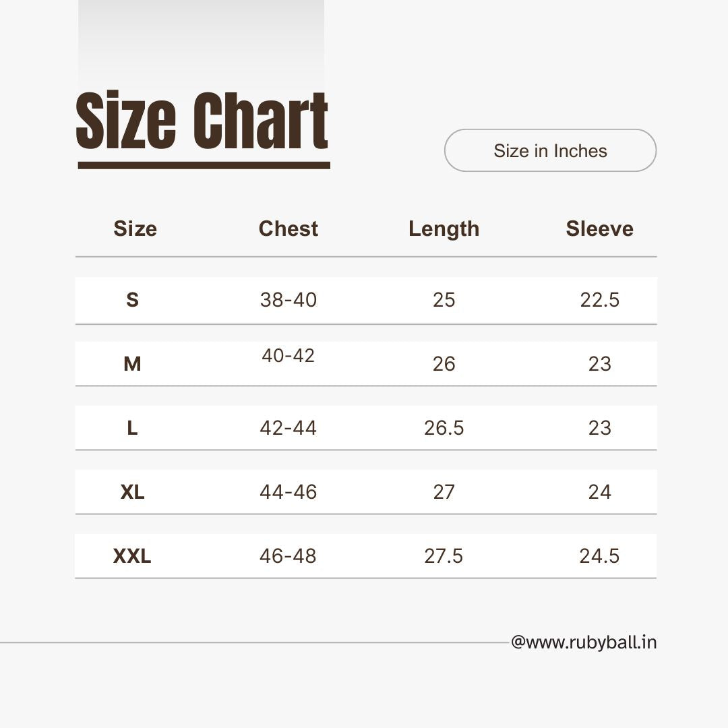Click the 38-40 chest measurement
728x728 pixels.
click(288, 300)
